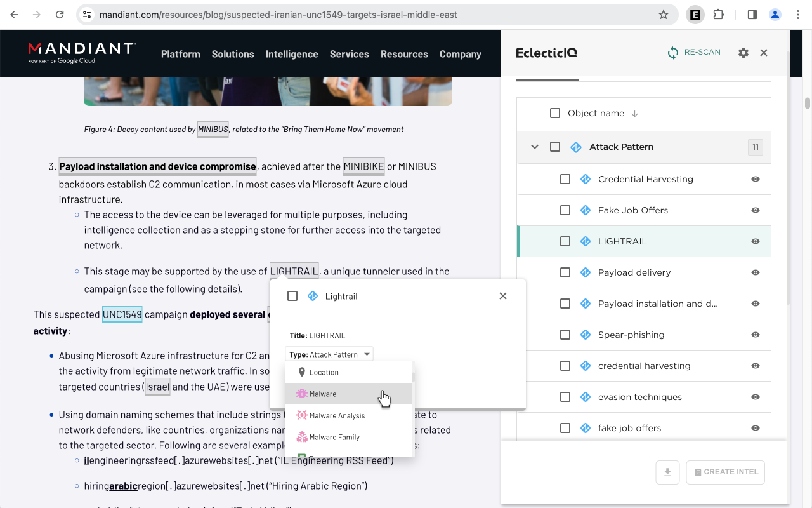Click the highlighted LIGHTRAIL entity in article
The image size is (812, 508).
pyautogui.click(x=294, y=272)
